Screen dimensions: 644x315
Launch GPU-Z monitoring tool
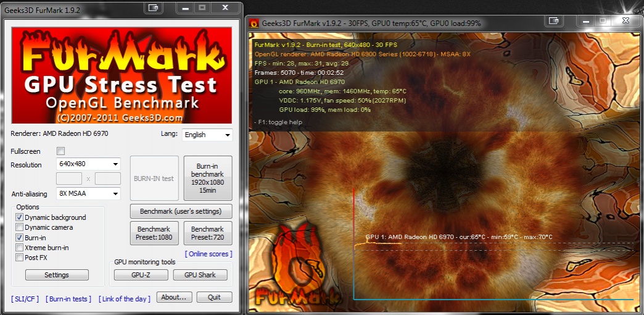coord(141,275)
